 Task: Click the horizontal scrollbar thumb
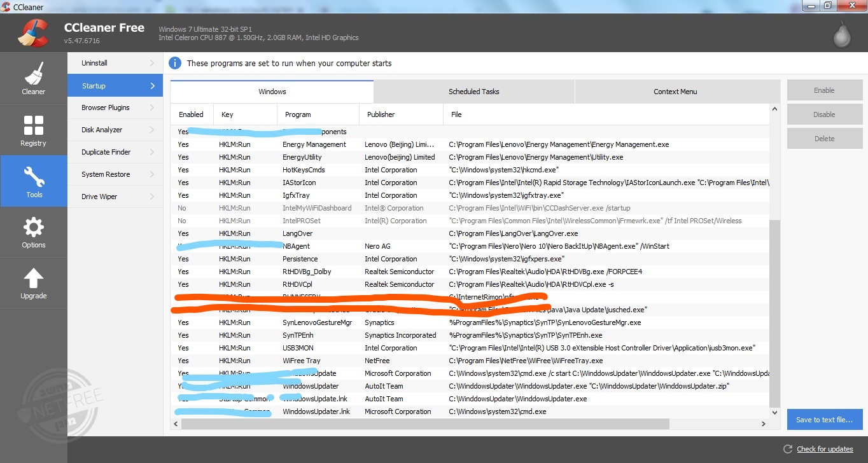[x=425, y=424]
